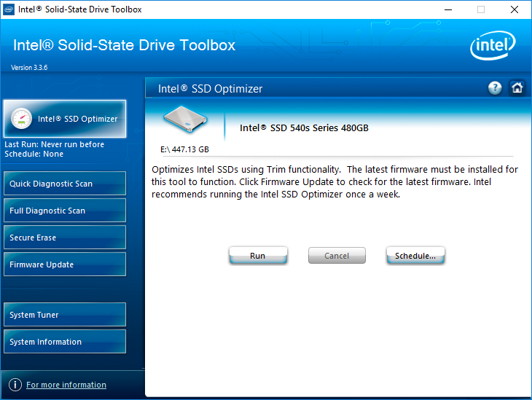The height and width of the screenshot is (400, 532).
Task: Open System Information
Action: pyautogui.click(x=65, y=342)
